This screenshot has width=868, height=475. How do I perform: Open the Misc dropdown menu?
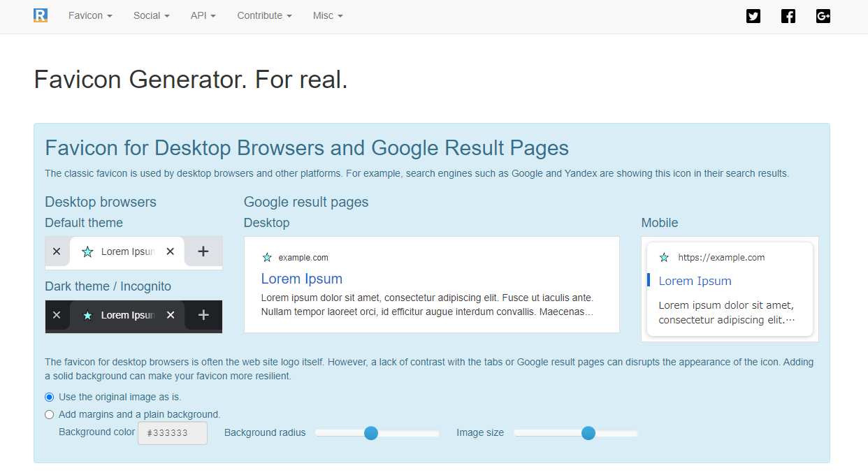click(x=328, y=15)
